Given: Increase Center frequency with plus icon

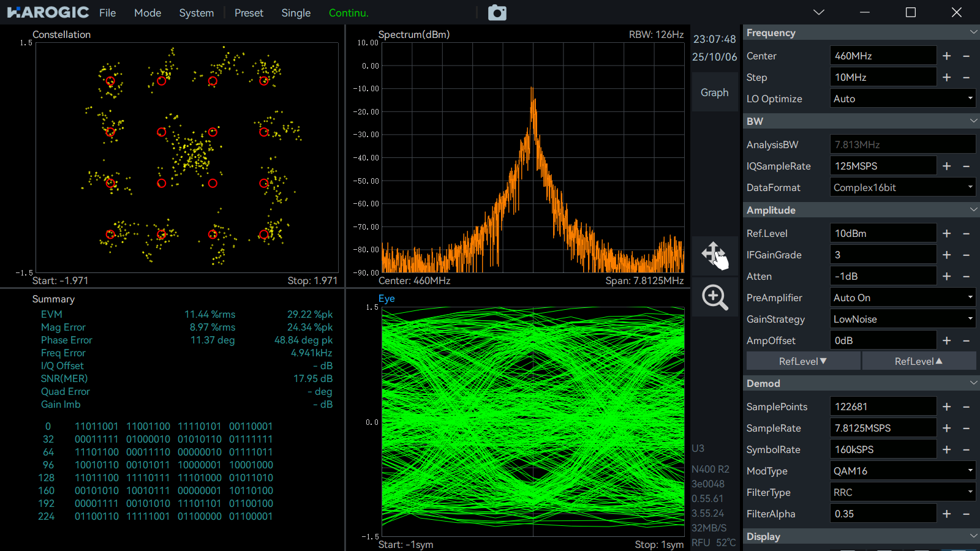Looking at the screenshot, I should 946,56.
